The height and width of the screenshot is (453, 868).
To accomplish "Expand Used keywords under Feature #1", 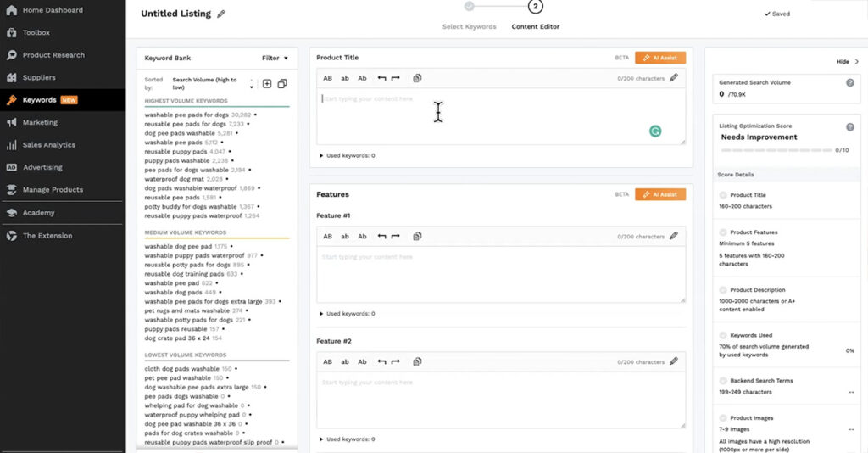I will [348, 314].
